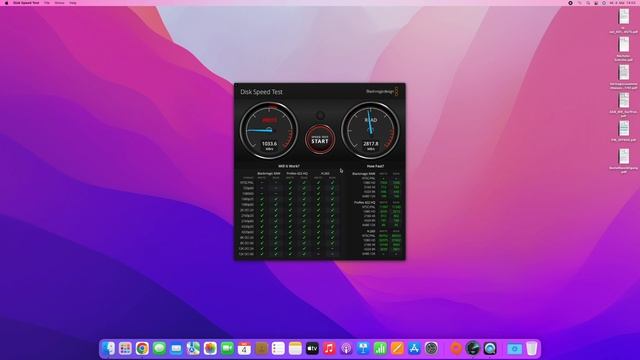Open Reminders from the Dock

[x=278, y=348]
